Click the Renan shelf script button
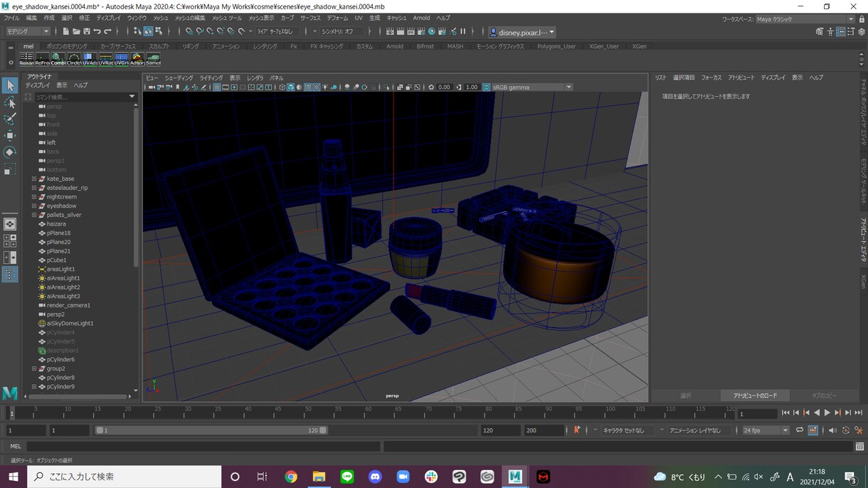Screen dimensions: 868x488 click(x=26, y=59)
